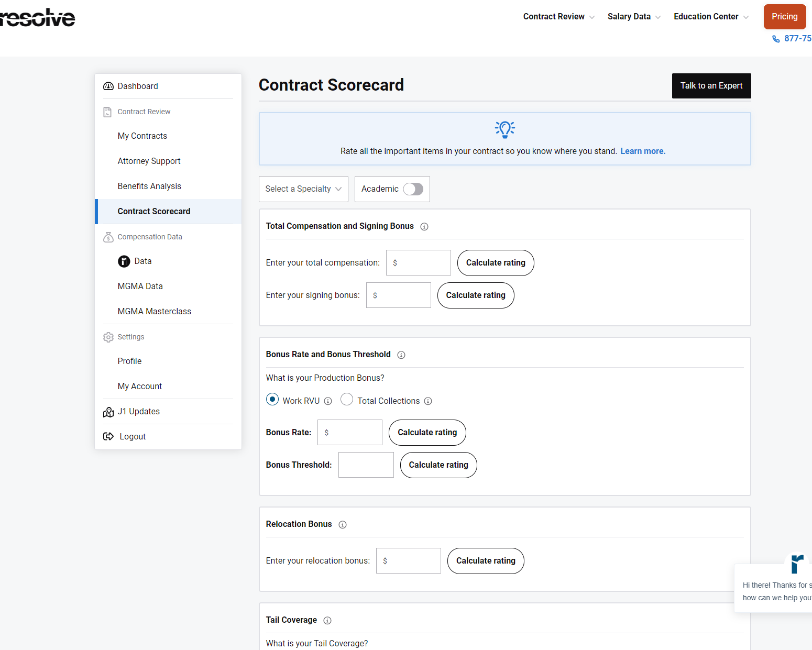This screenshot has height=650, width=812.
Task: Expand the Salary Data top menu
Action: pyautogui.click(x=634, y=17)
